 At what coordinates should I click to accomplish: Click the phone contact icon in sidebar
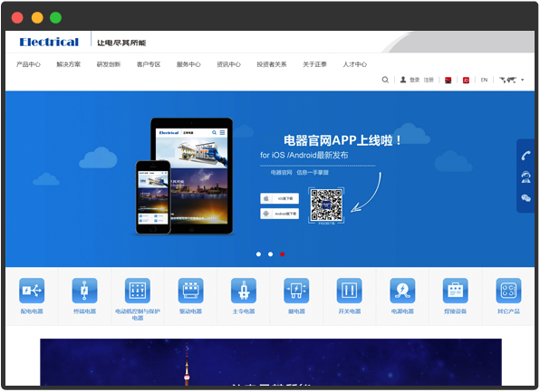pos(526,156)
